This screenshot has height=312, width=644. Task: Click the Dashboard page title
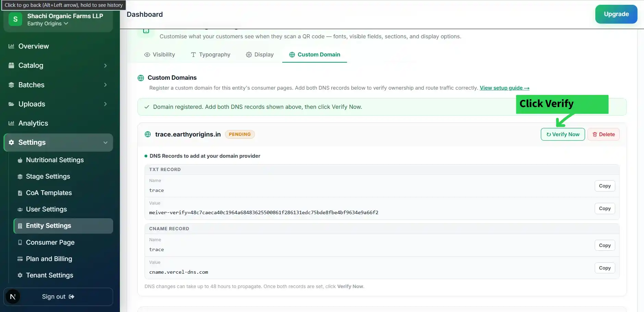145,14
